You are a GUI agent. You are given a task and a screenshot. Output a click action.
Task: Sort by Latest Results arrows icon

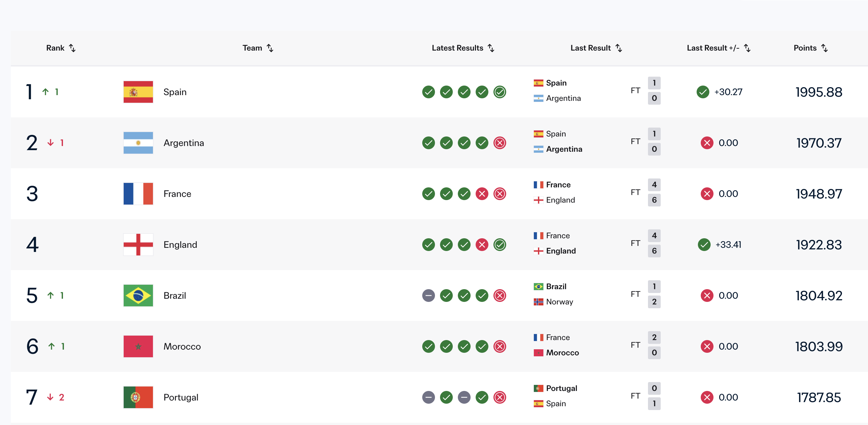click(491, 48)
